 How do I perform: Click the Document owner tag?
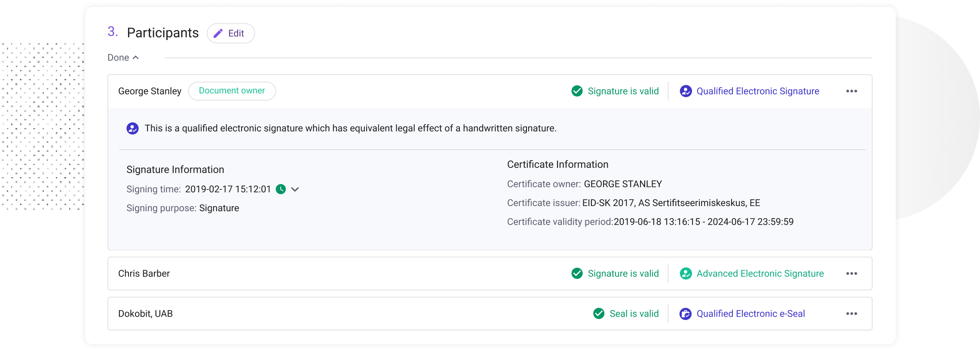(232, 91)
